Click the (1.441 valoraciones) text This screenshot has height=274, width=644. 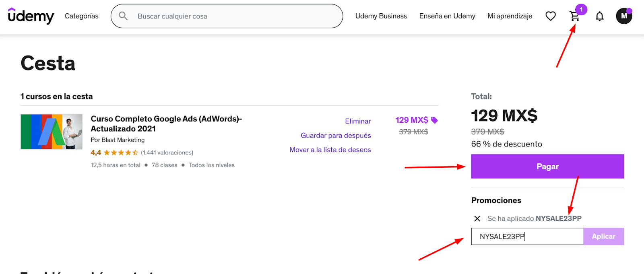click(x=167, y=152)
